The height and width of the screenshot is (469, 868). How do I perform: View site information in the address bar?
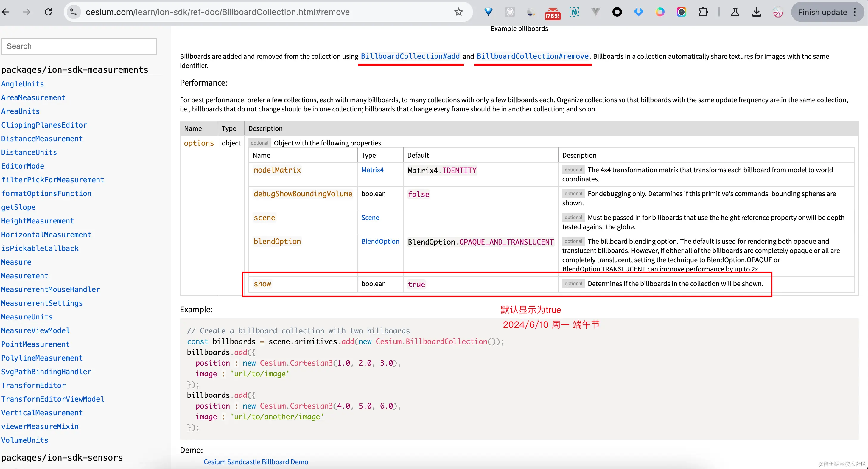point(74,12)
